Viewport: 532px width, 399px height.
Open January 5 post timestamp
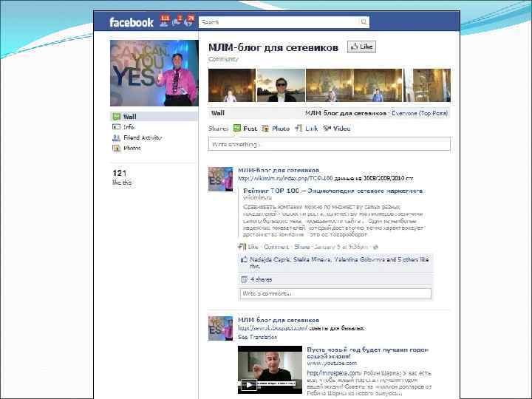pos(341,247)
